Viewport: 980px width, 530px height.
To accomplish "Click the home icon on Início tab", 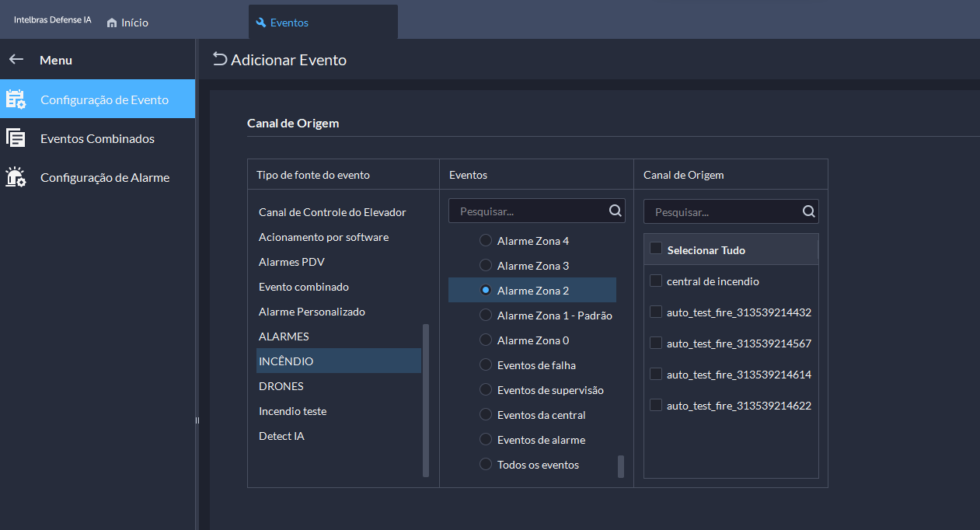I will click(112, 23).
